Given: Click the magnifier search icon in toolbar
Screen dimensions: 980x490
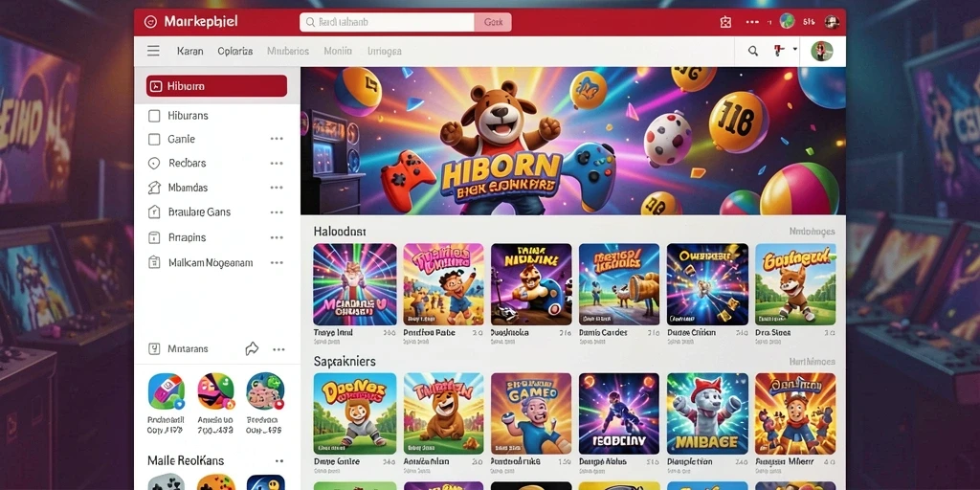Looking at the screenshot, I should (753, 52).
